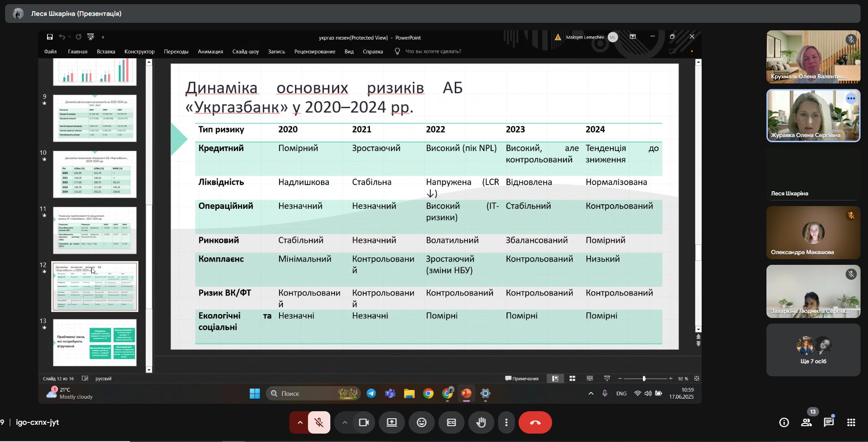Screen dimensions: 868x442
Task: Click the русский language indicator
Action: click(103, 379)
